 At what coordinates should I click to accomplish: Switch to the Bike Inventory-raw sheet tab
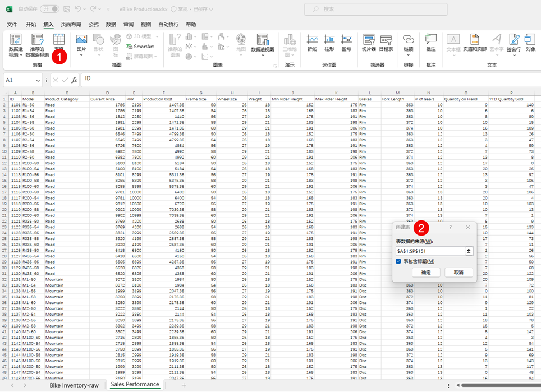[74, 385]
